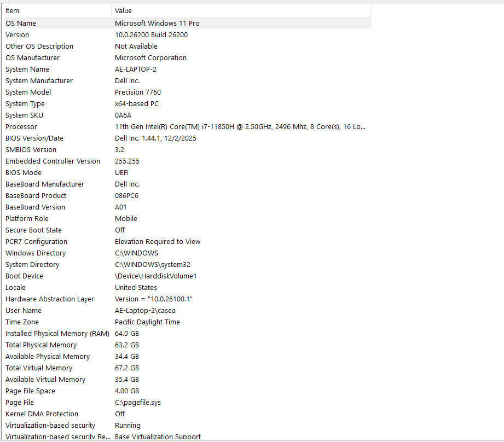
Task: Select the System Manufacturer row
Action: [x=187, y=80]
